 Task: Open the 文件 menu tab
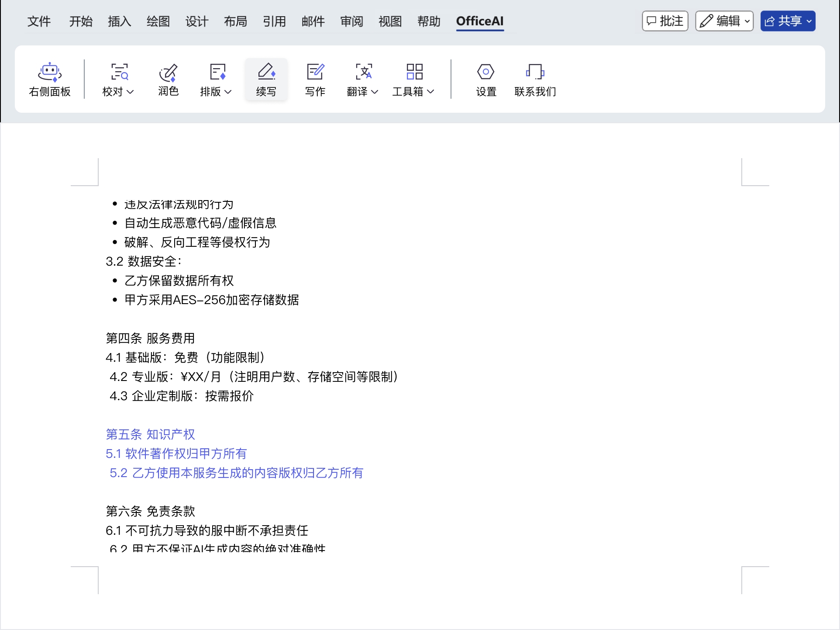[x=39, y=21]
